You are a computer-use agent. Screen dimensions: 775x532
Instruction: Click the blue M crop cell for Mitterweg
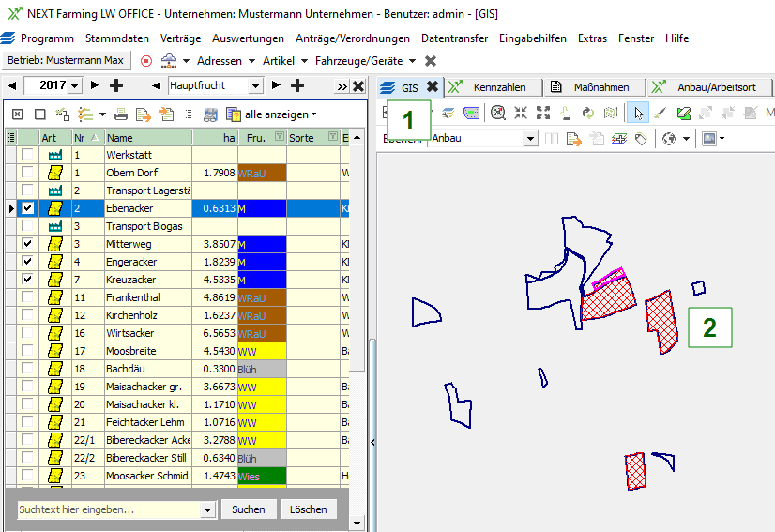(261, 244)
